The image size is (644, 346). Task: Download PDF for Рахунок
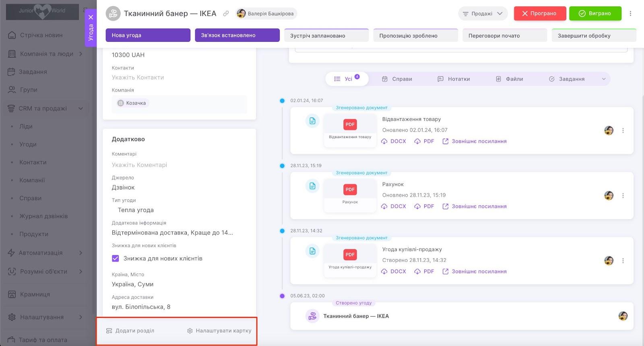pos(424,206)
